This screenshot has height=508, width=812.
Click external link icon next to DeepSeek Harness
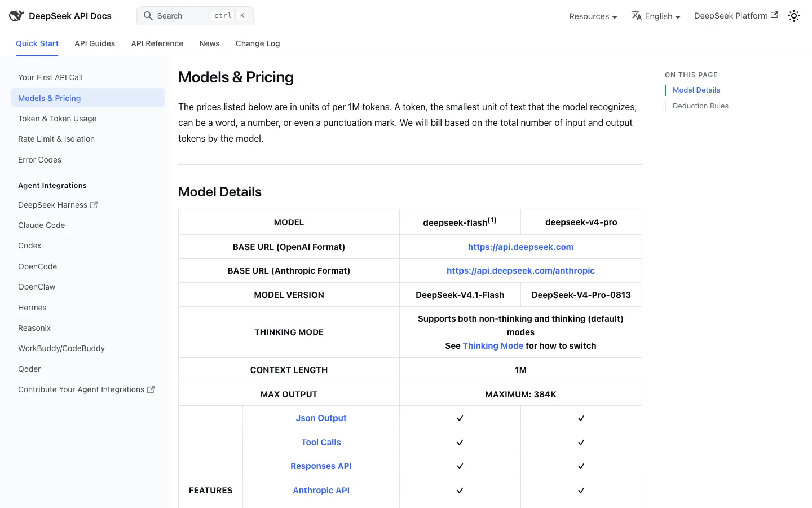[x=94, y=205]
